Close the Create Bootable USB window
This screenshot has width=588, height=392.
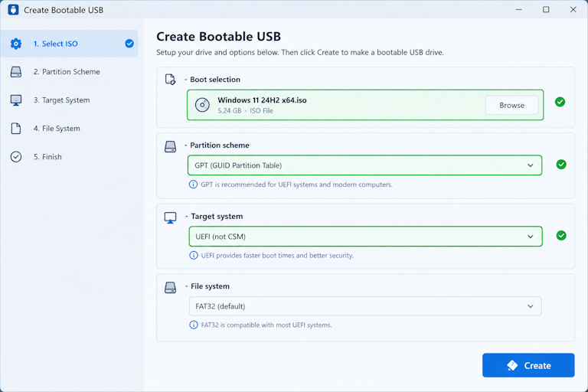tap(573, 10)
